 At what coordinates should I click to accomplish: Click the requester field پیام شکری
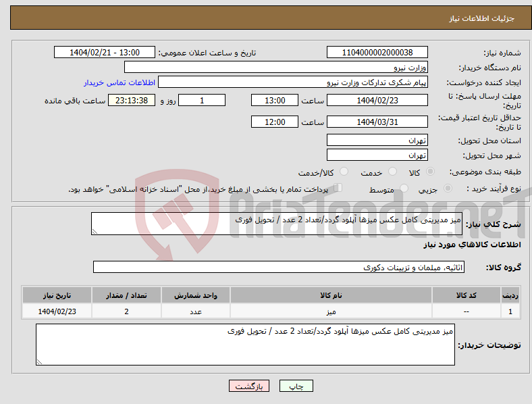point(293,82)
